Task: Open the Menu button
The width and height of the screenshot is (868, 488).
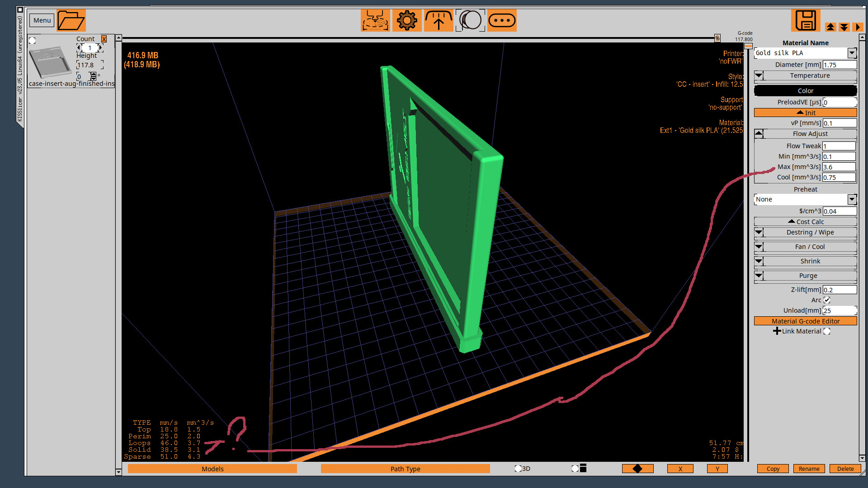Action: 42,20
